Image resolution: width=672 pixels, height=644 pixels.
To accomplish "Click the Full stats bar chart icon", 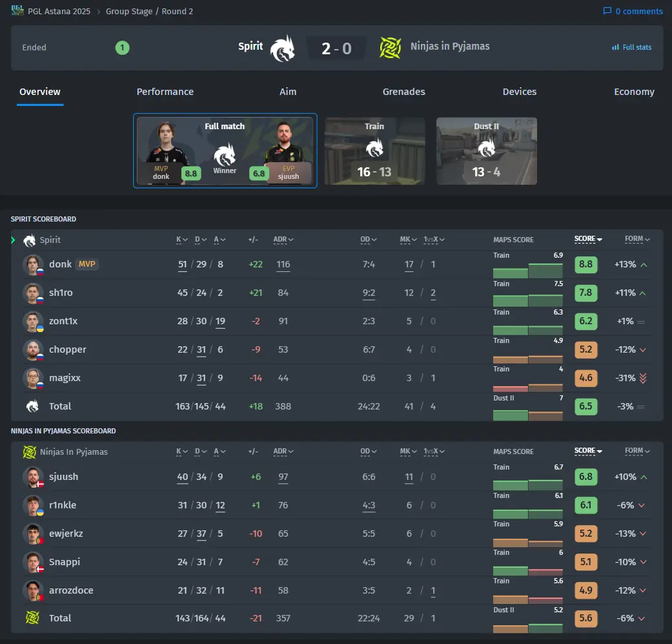I will point(615,47).
